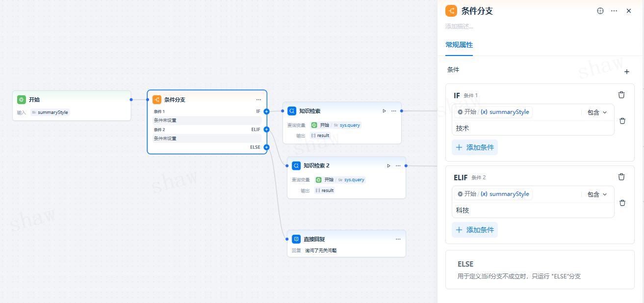Click 添加条件 button under IF block
The image size is (644, 303).
pyautogui.click(x=475, y=147)
